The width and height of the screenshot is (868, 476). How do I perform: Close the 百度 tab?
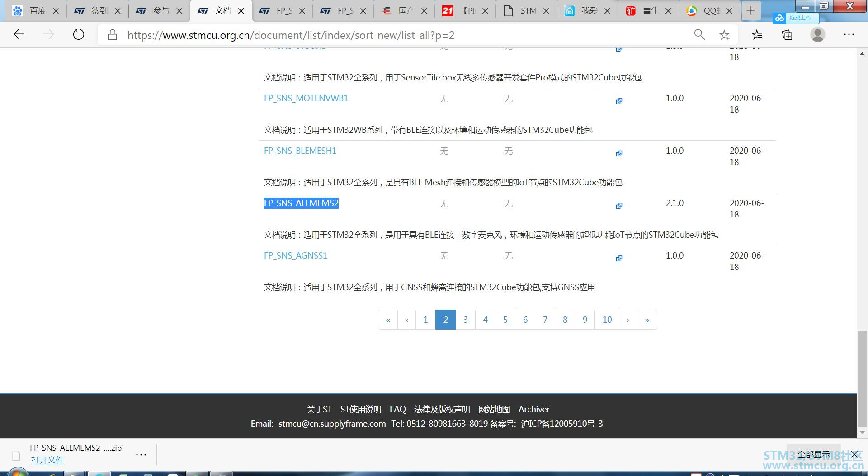point(56,11)
